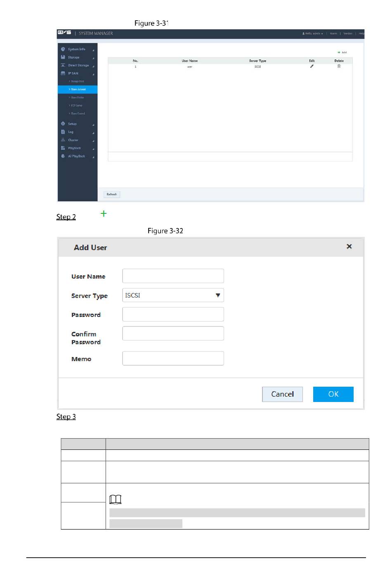Click the IP SAN sidebar icon
Screen dimensions: 392x565
click(x=63, y=73)
